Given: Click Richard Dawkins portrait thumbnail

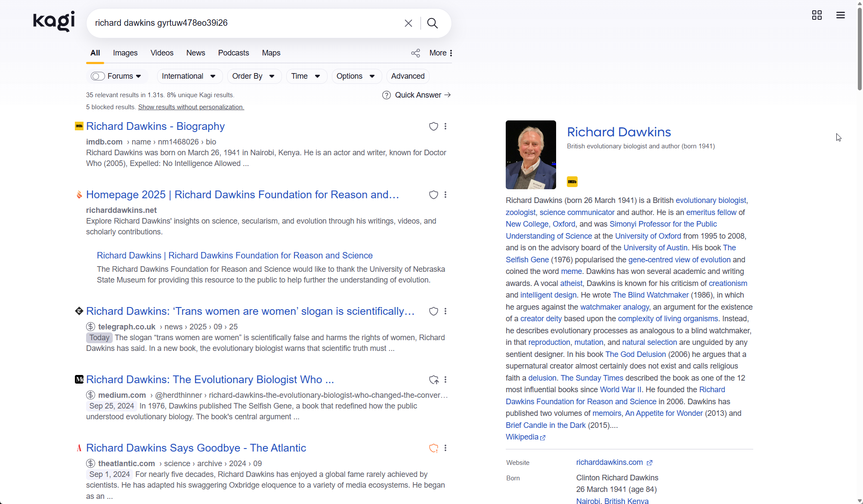Looking at the screenshot, I should point(531,155).
